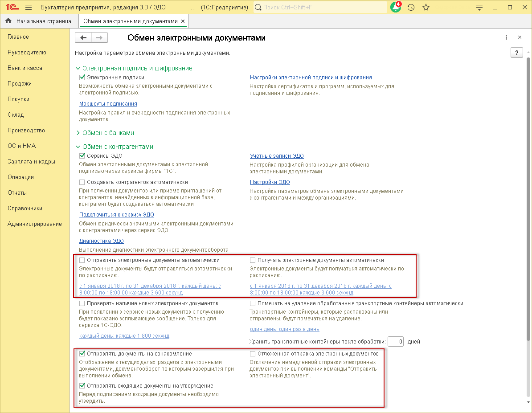Image resolution: width=532 pixels, height=413 pixels.
Task: Click the form's vertical scrollbar
Action: coord(528,199)
